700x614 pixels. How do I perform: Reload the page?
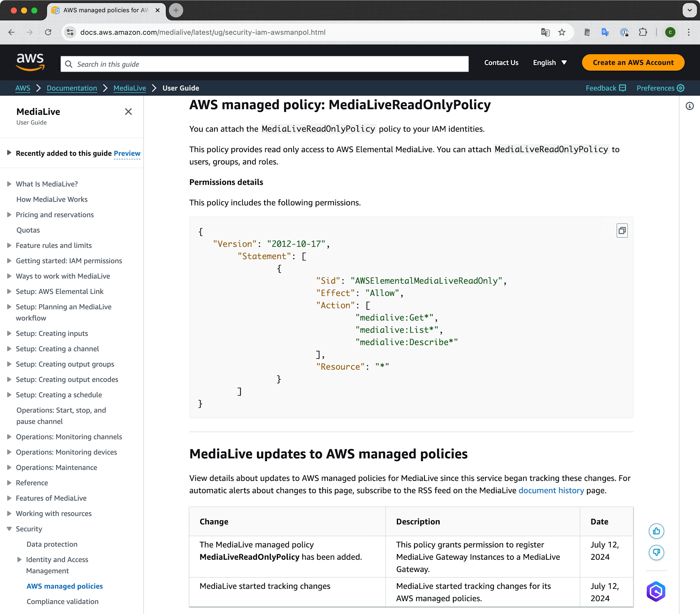point(48,32)
